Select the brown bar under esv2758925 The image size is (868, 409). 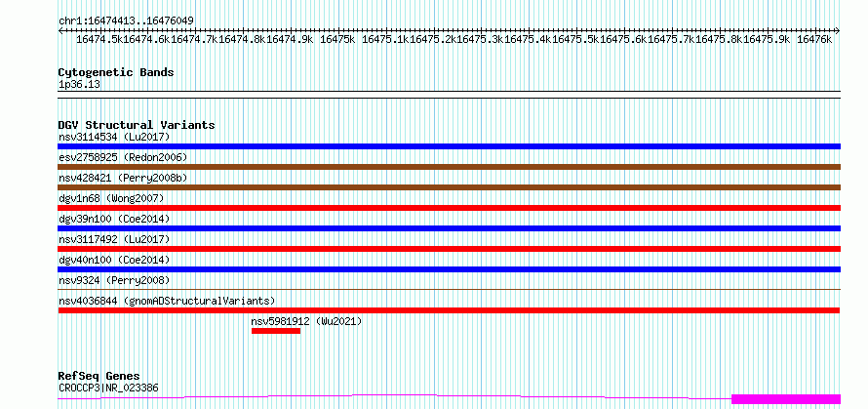(x=449, y=167)
